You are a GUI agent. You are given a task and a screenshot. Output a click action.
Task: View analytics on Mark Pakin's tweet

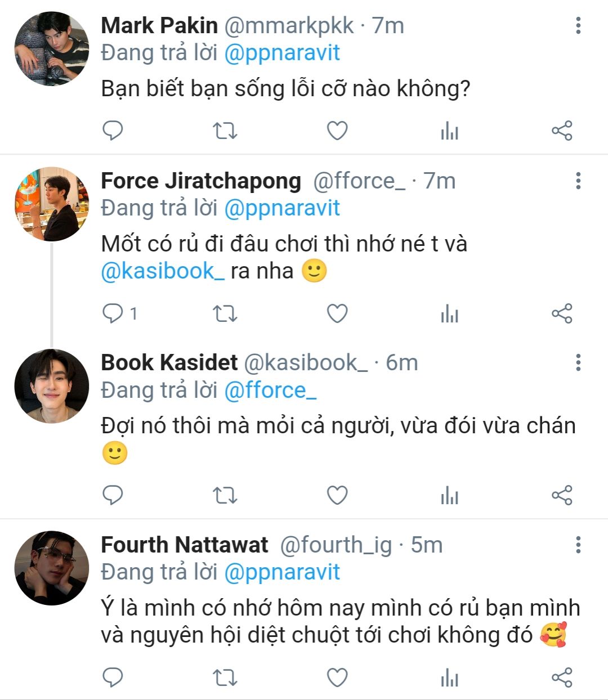point(449,132)
